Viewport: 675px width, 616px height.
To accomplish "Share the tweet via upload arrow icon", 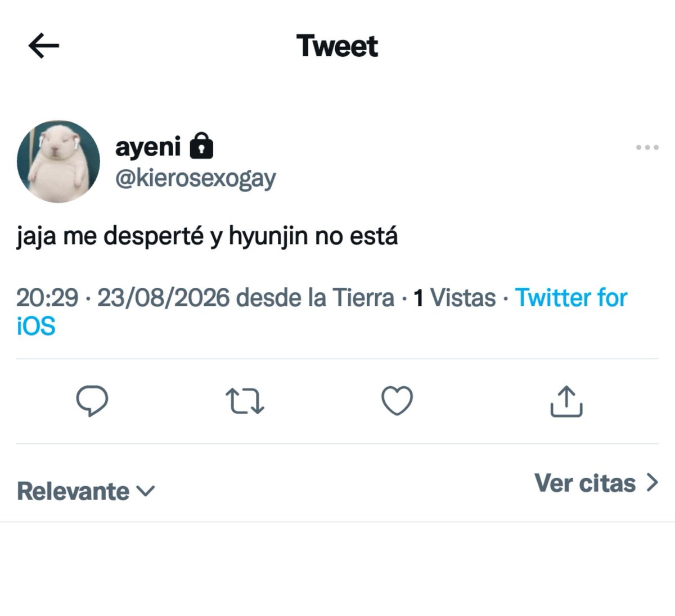I will click(566, 401).
